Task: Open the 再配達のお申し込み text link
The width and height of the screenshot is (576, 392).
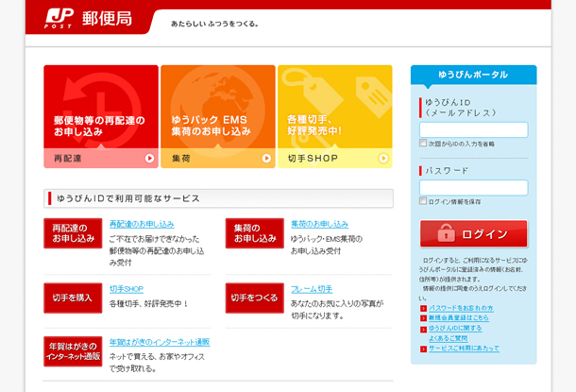Action: coord(142,224)
